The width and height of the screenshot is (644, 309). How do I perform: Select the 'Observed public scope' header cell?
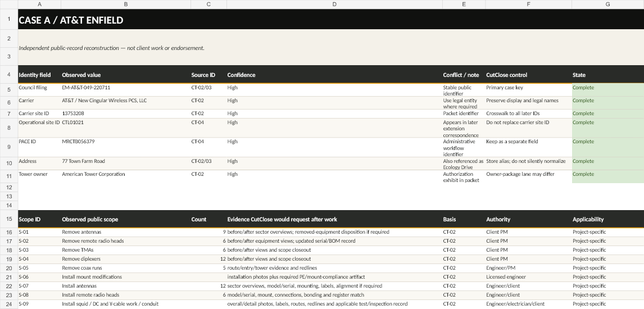[126, 219]
